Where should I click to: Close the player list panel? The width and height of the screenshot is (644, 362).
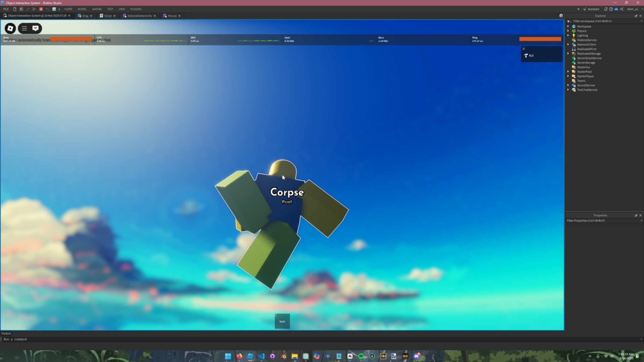[x=524, y=49]
